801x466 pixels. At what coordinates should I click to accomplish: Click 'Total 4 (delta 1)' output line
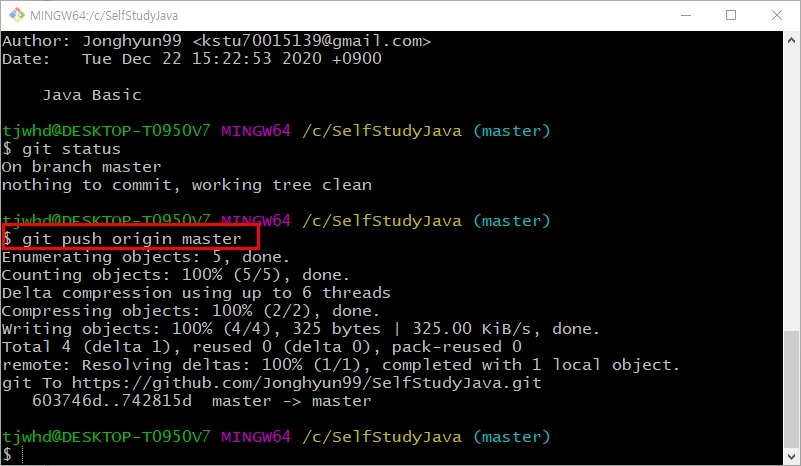[262, 347]
